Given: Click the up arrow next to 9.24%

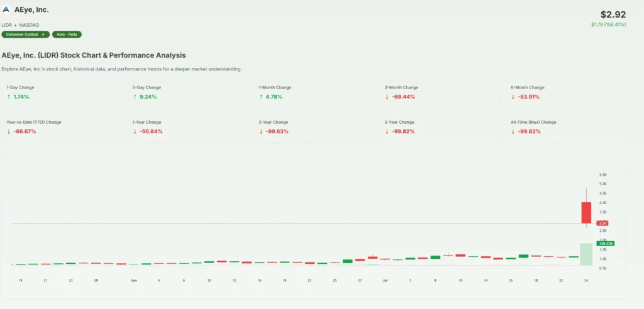Looking at the screenshot, I should (135, 97).
